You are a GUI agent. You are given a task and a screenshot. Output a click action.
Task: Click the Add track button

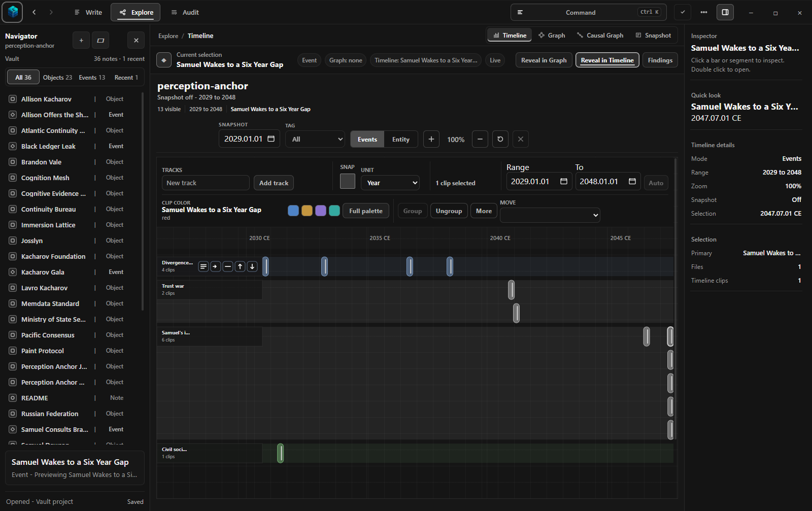tap(274, 183)
